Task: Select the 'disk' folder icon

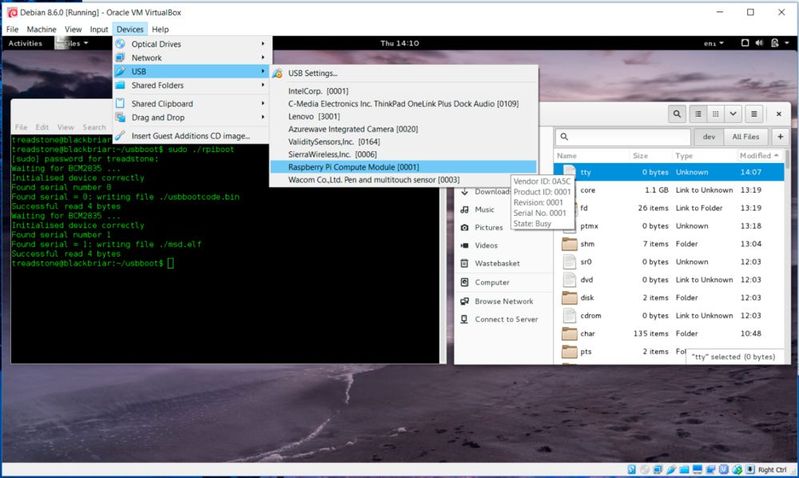Action: 569,298
